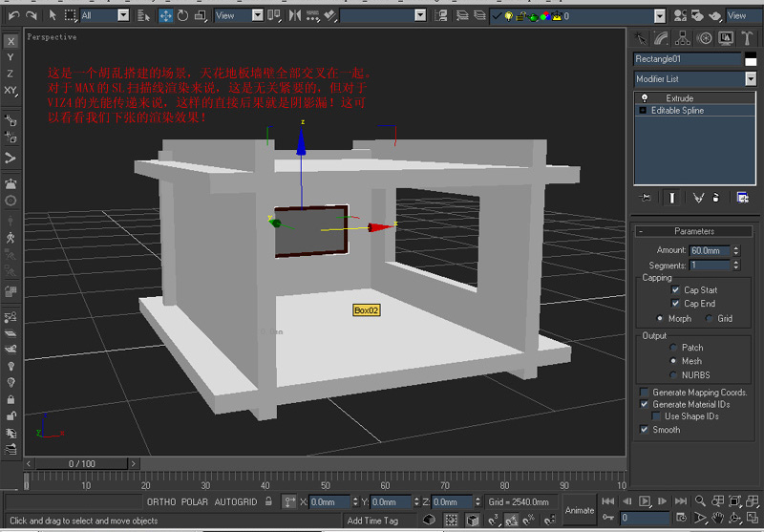Select the Patch output radio button
The width and height of the screenshot is (764, 532).
coord(674,348)
